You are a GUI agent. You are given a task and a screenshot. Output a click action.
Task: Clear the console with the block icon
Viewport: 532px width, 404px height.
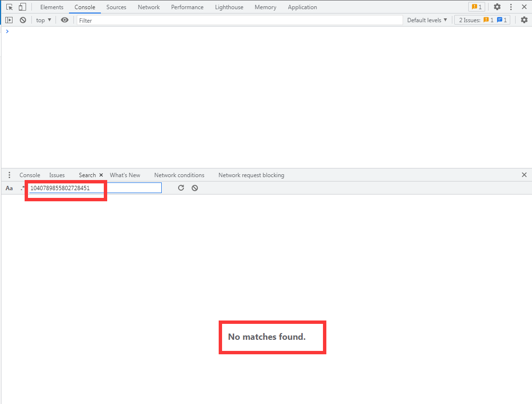[23, 20]
